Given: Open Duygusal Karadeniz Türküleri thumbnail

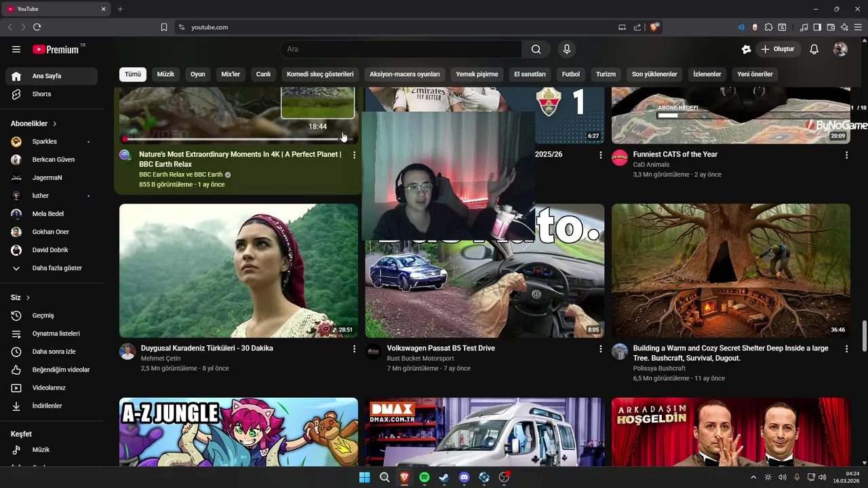Looking at the screenshot, I should 239,271.
